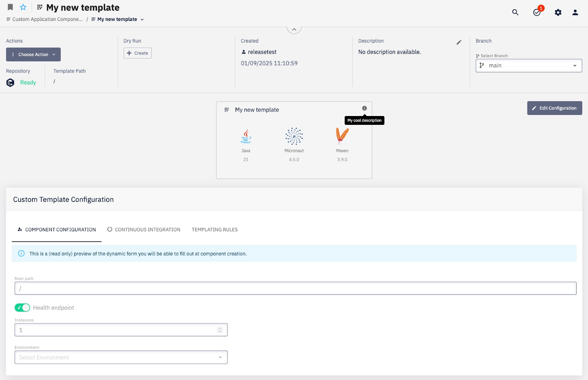Switch to Continuous Integration tab
The height and width of the screenshot is (380, 588).
[x=144, y=229]
